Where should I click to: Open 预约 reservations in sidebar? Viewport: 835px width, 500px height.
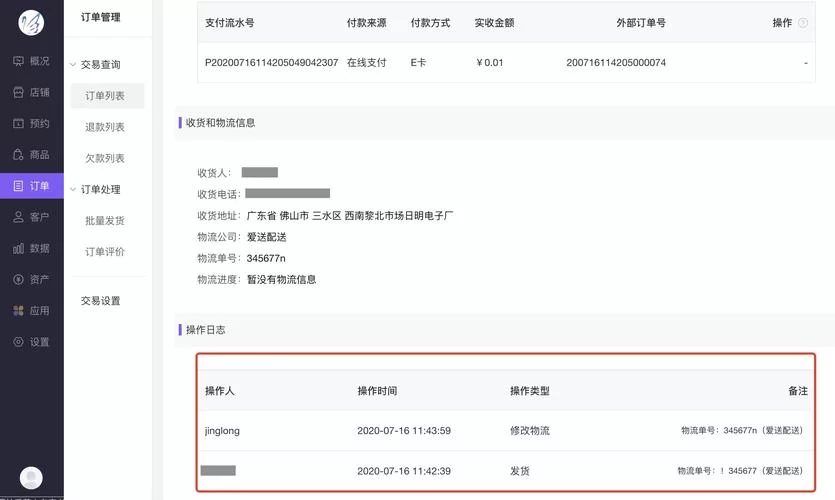tap(31, 124)
